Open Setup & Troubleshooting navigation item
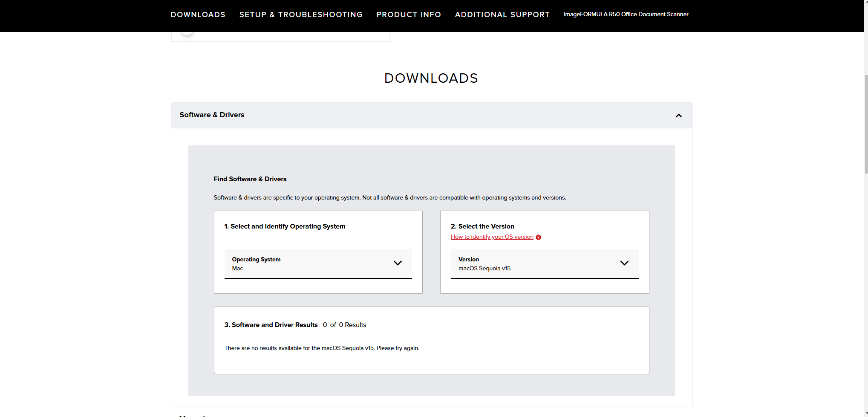The image size is (868, 417). (301, 14)
